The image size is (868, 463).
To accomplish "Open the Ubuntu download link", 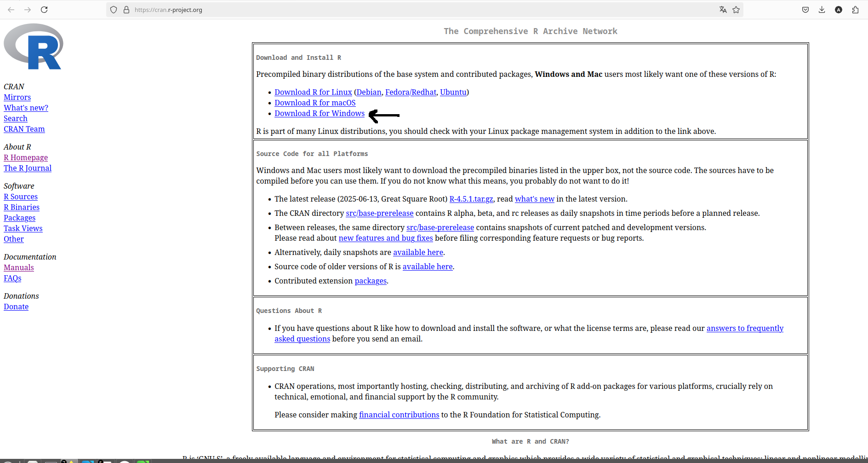I will tap(453, 93).
